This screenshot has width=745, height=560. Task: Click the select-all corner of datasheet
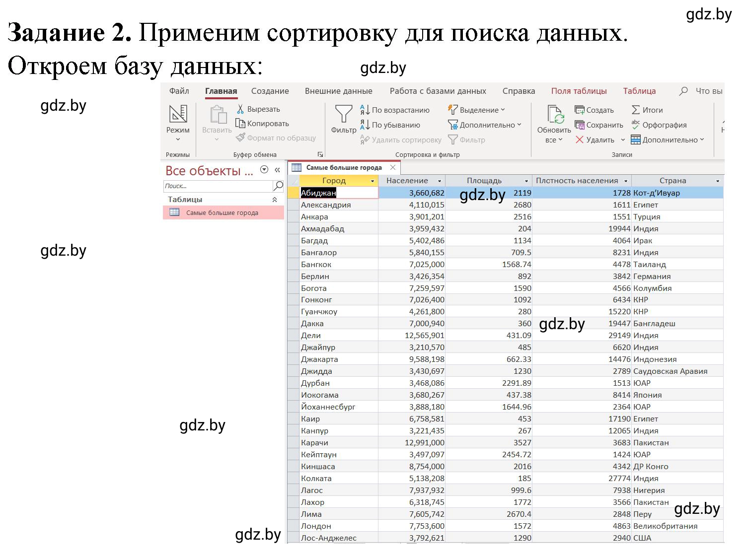tap(294, 181)
